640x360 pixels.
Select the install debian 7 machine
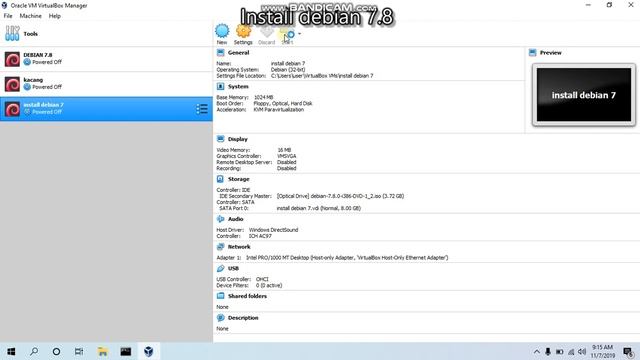coord(106,109)
